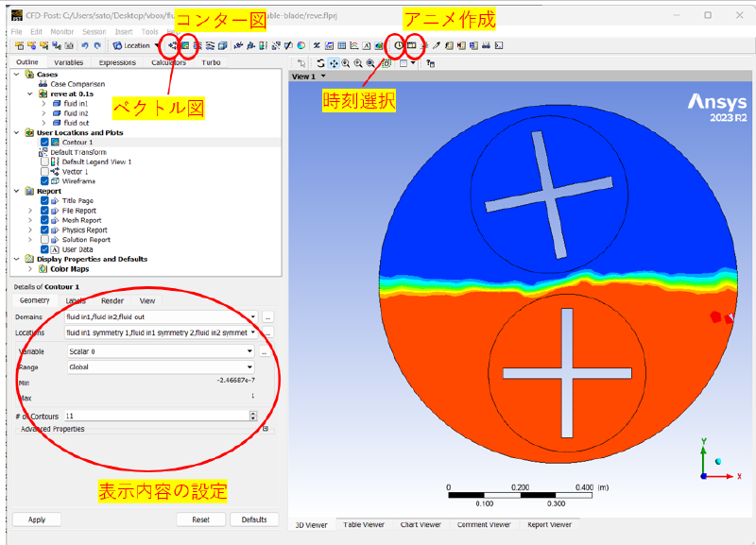Uncheck the Contour 1 visibility checkbox
Viewport: 756px width, 545px height.
[44, 143]
